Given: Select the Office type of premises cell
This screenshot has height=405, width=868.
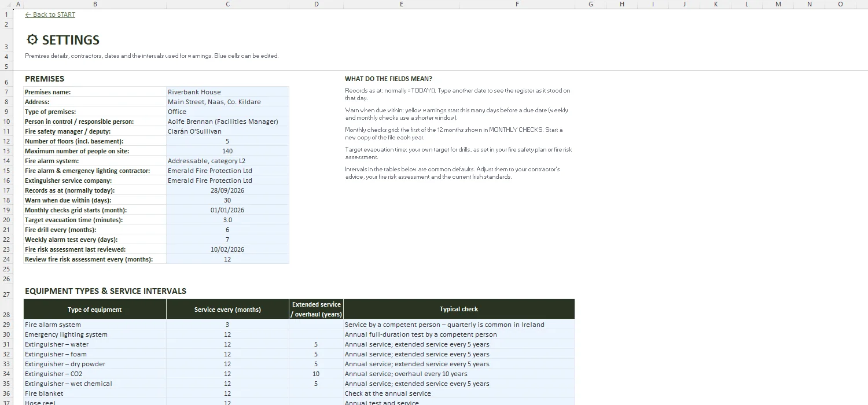Looking at the screenshot, I should [227, 112].
